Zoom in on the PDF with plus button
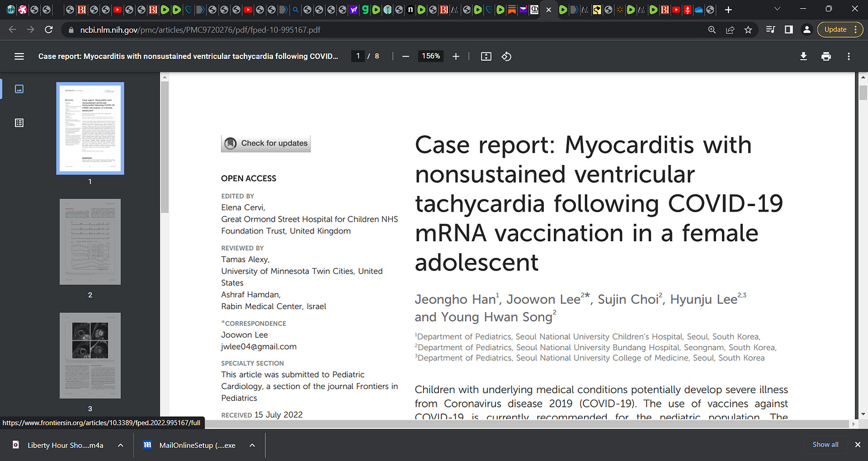This screenshot has width=868, height=461. pos(456,56)
